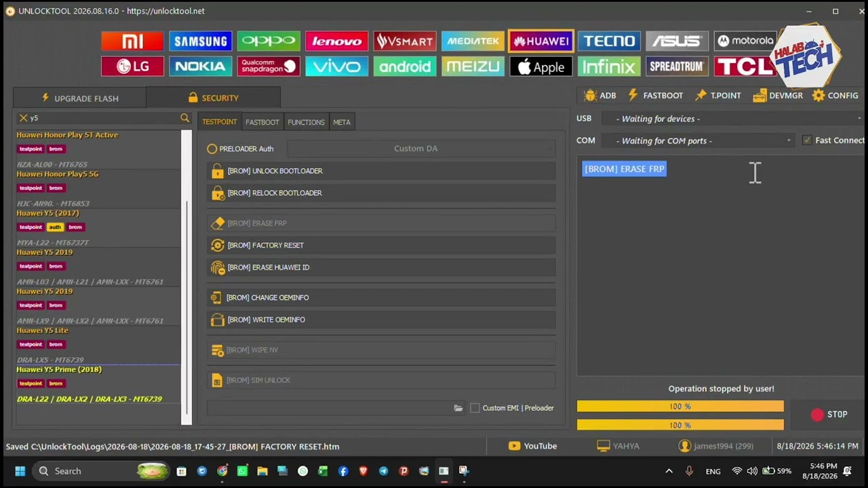868x488 pixels.
Task: Show hidden system tray icons
Action: (x=669, y=471)
